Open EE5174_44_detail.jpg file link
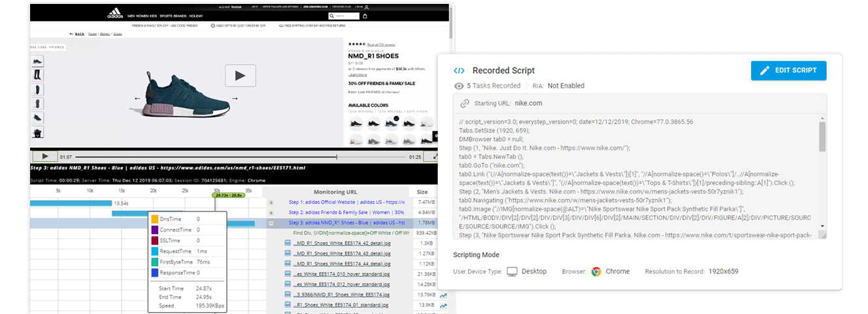 tap(341, 264)
